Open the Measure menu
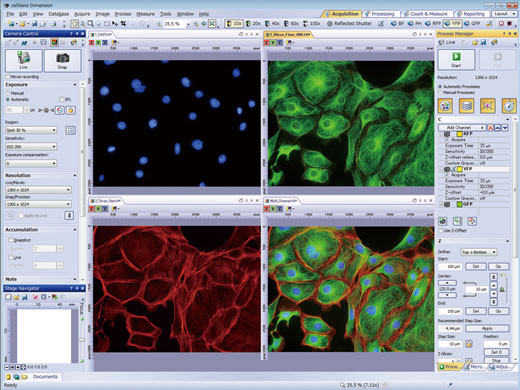Viewport: 520px width, 390px height. coord(145,14)
